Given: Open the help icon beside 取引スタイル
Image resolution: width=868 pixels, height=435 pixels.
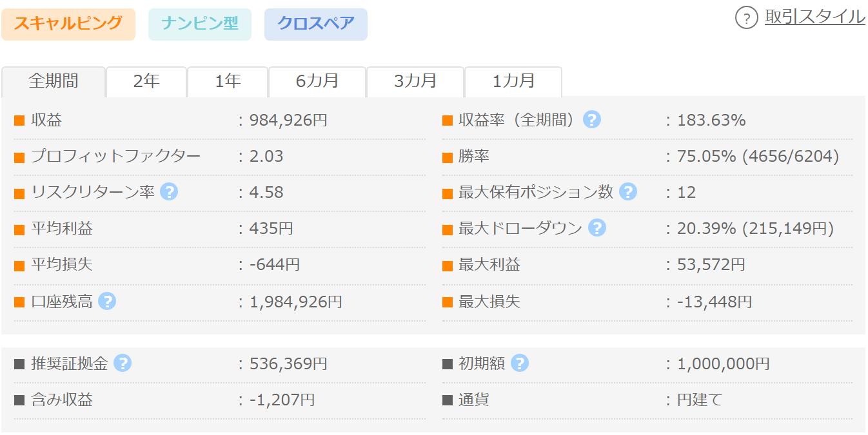Looking at the screenshot, I should 746,17.
